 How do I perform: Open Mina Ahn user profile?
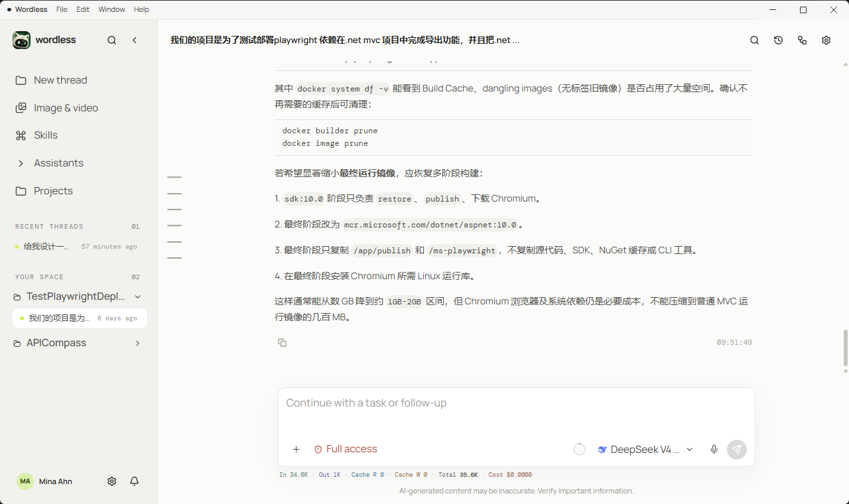45,481
